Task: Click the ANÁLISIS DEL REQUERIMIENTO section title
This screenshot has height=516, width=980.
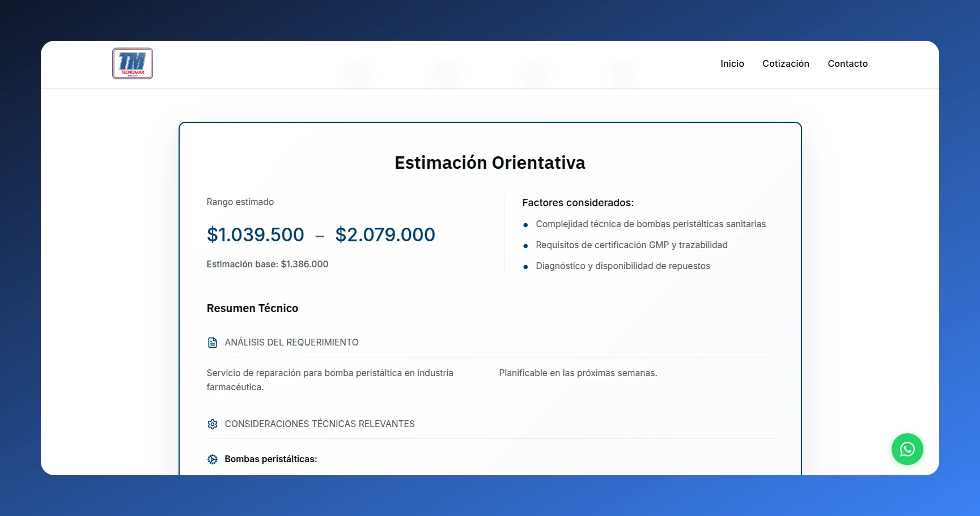Action: tap(291, 343)
